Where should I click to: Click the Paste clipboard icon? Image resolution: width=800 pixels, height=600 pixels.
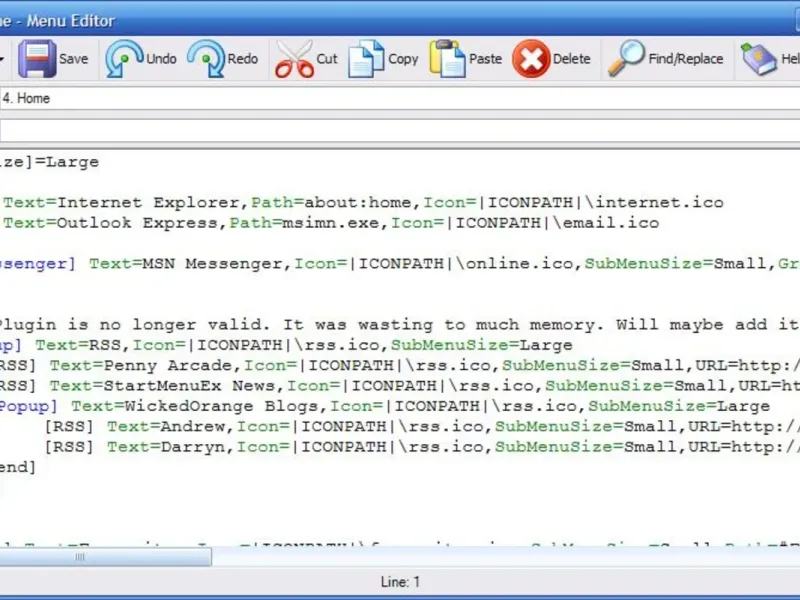(447, 59)
